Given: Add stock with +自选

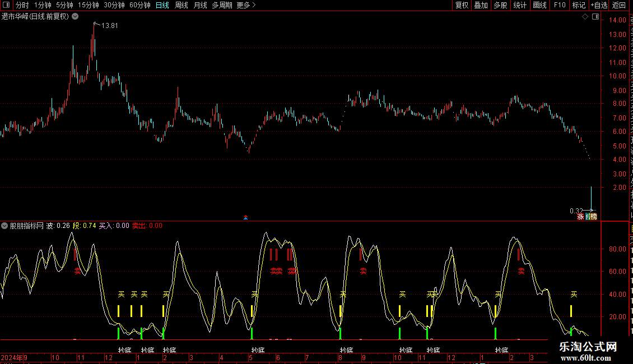Looking at the screenshot, I should pos(599,5).
